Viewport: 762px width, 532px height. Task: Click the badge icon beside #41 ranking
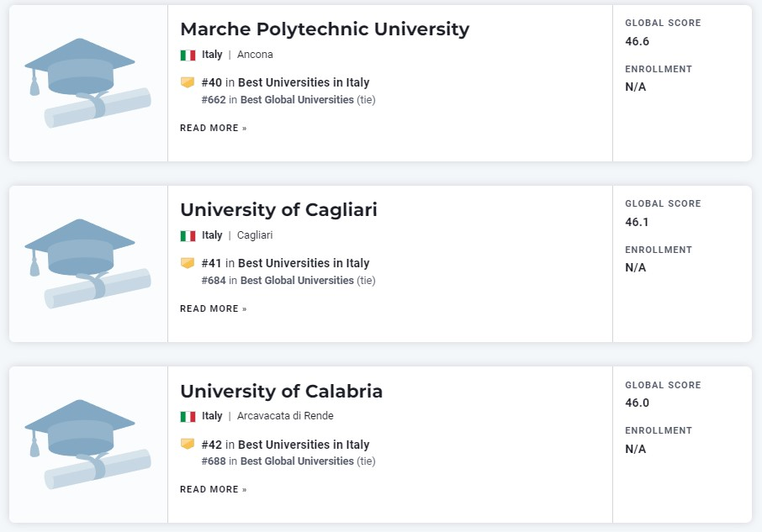click(188, 262)
